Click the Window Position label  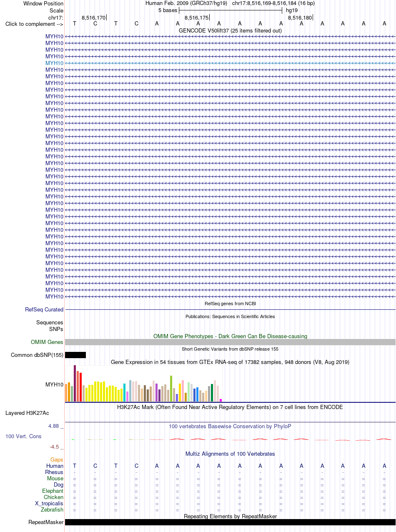pyautogui.click(x=43, y=3)
